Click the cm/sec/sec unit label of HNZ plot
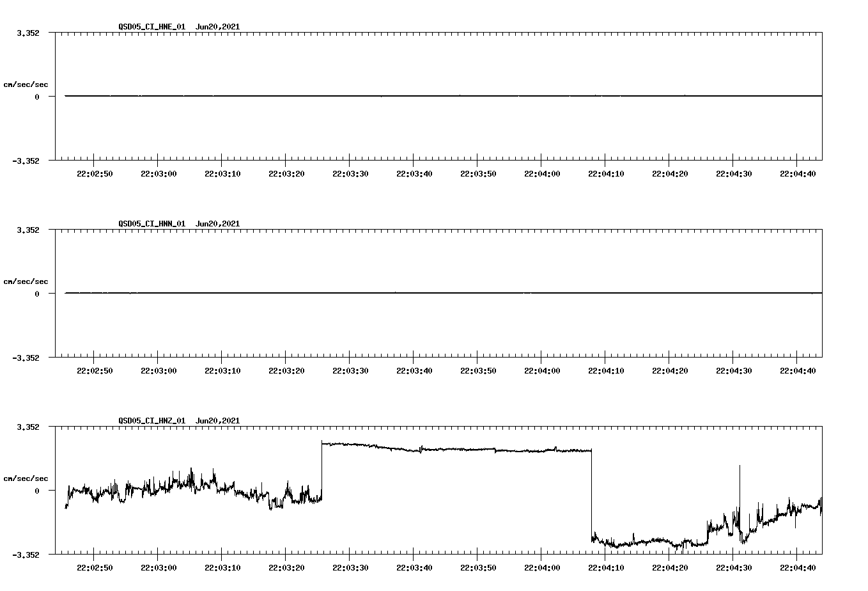 (x=26, y=478)
